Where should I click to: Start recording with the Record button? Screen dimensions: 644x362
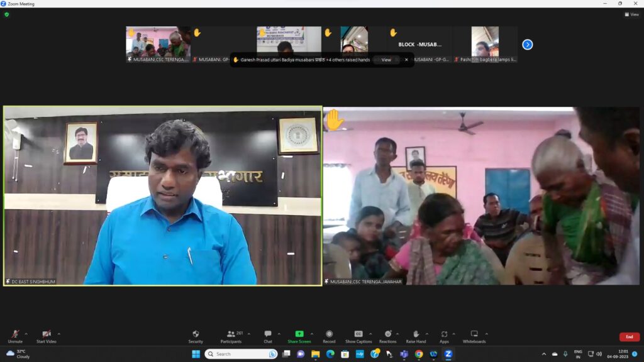(x=329, y=336)
